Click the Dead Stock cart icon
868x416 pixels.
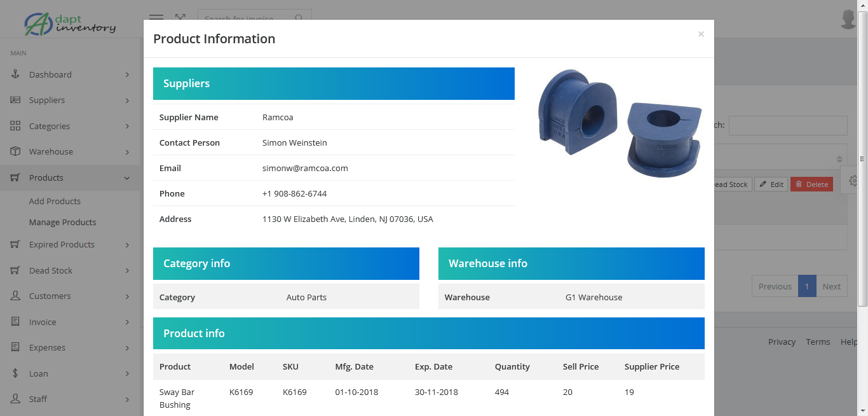15,270
